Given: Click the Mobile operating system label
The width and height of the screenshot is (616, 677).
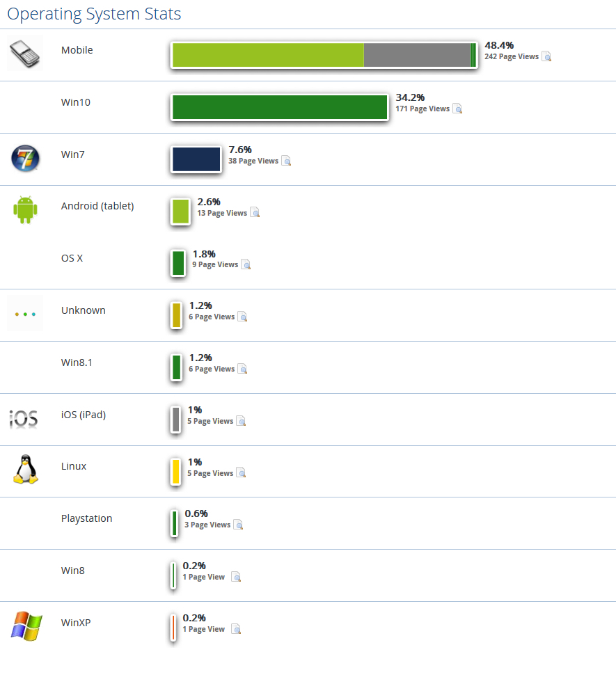Looking at the screenshot, I should (x=77, y=50).
